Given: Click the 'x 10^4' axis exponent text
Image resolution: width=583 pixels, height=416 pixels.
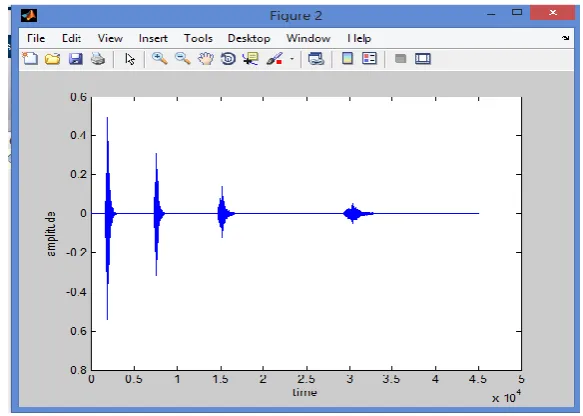Looking at the screenshot, I should [x=506, y=397].
